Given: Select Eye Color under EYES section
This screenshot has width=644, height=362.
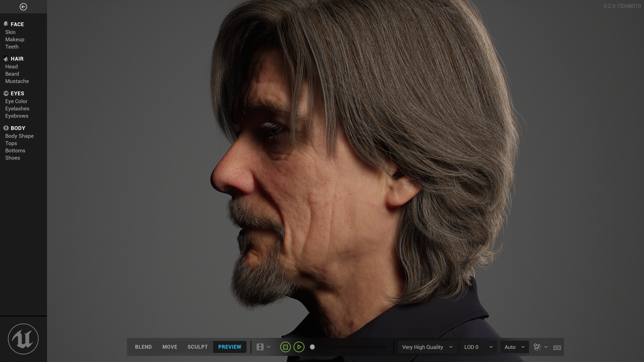Looking at the screenshot, I should point(16,101).
